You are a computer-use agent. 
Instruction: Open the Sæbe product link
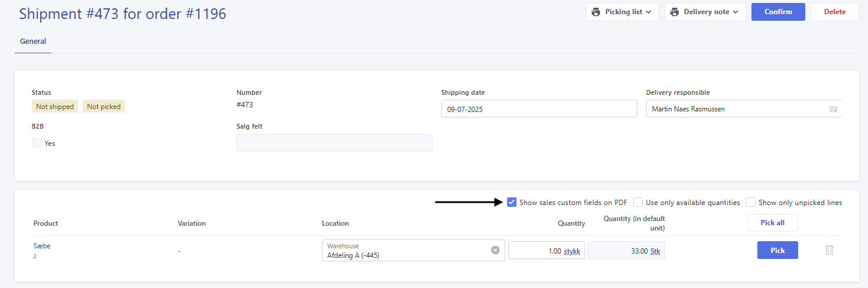pos(42,245)
